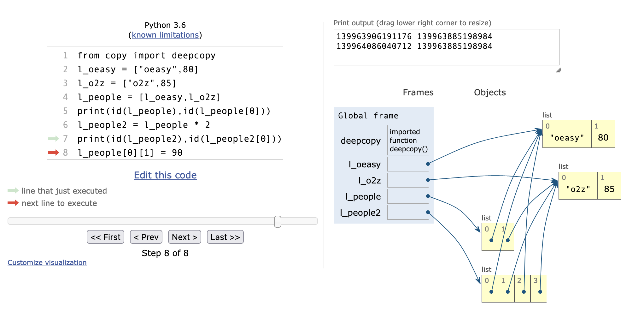Click the 'l_oeasy' variable in Global frame
This screenshot has width=644, height=324.
click(x=365, y=164)
